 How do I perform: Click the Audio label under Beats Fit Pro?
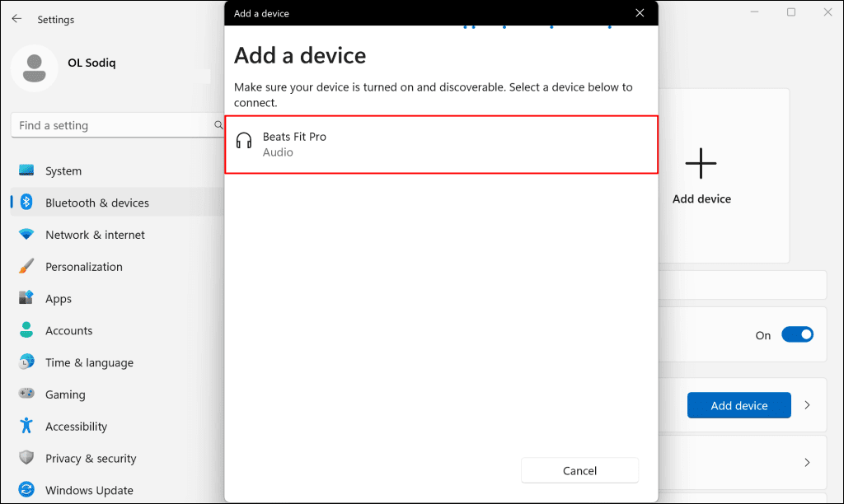278,152
